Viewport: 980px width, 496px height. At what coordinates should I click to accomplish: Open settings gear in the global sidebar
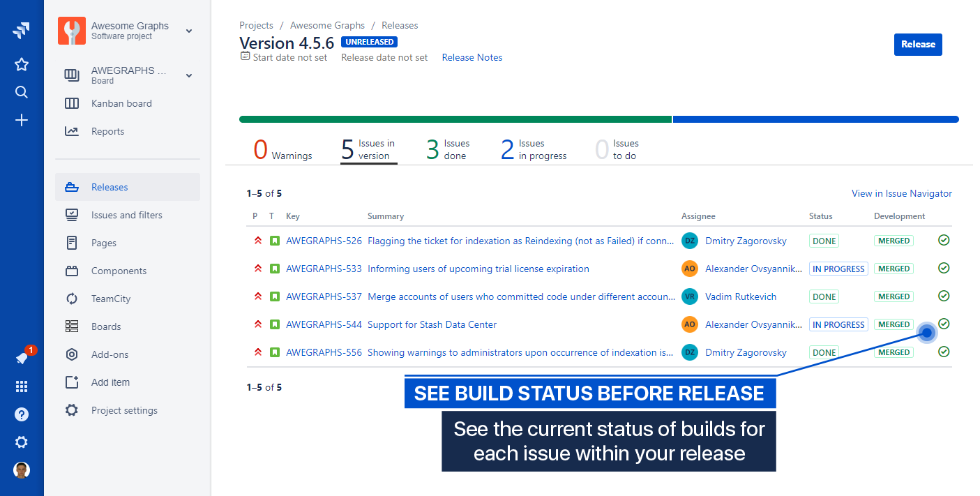click(22, 442)
